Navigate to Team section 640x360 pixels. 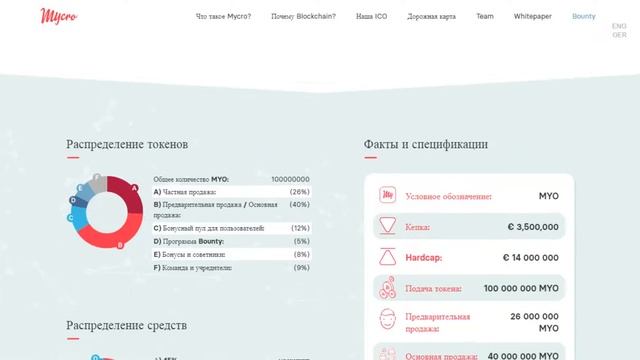485,16
